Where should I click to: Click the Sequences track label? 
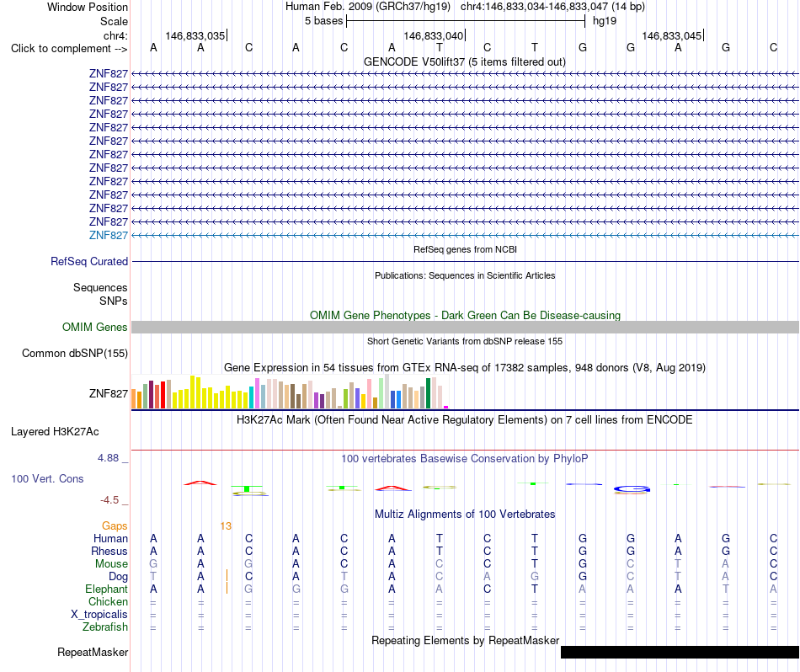click(100, 287)
